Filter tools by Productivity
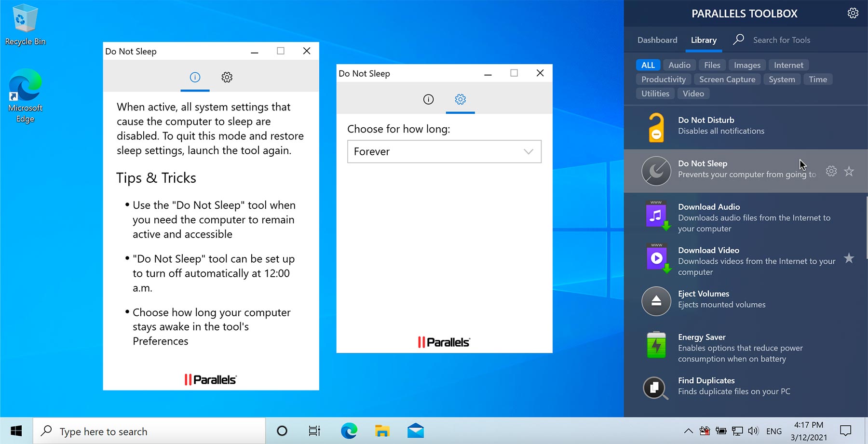The image size is (868, 444). coord(663,79)
